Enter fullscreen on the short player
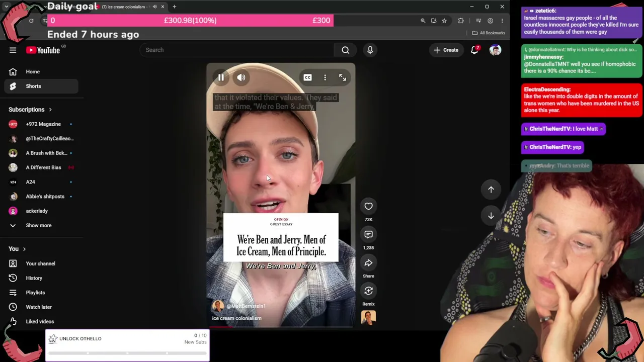 click(342, 77)
